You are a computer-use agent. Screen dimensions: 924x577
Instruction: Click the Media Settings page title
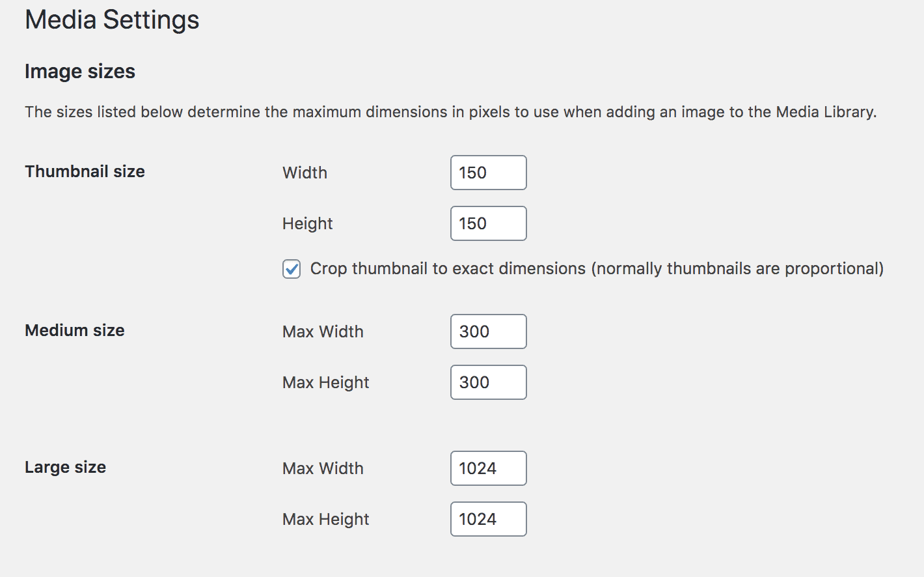[112, 20]
